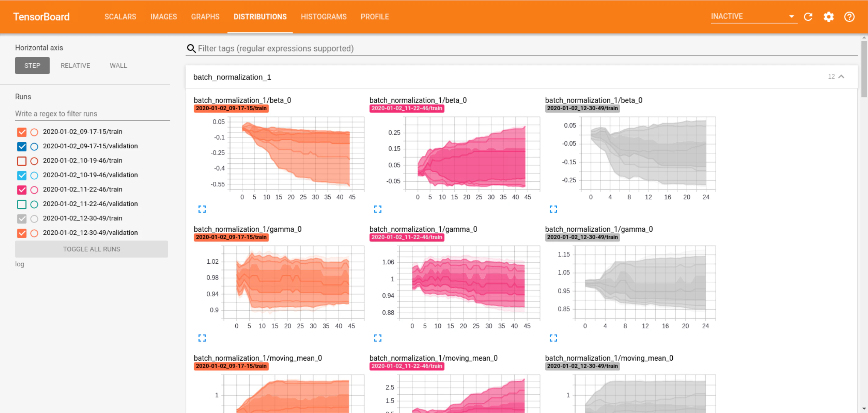Click the TOGGLE ALL RUNS button

pos(91,249)
